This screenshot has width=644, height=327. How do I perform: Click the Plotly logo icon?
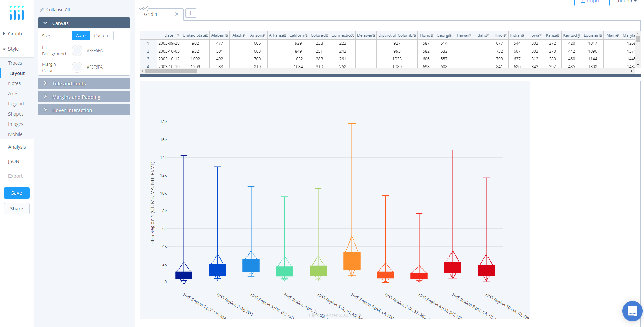click(17, 13)
